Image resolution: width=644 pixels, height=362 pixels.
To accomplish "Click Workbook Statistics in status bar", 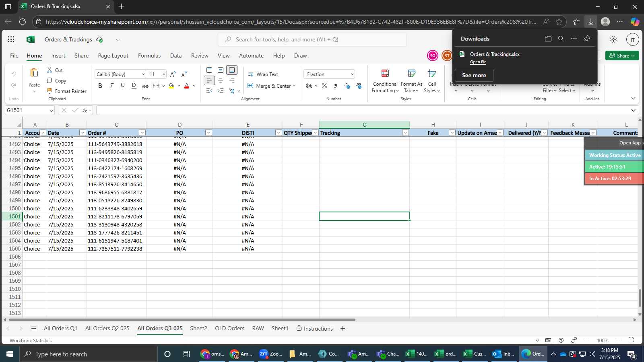I will pyautogui.click(x=31, y=340).
